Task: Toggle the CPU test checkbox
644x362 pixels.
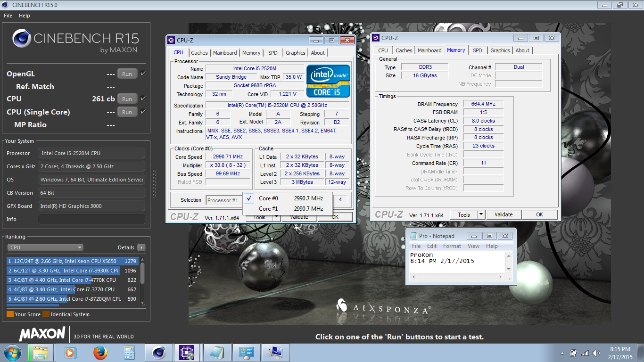Action: pyautogui.click(x=143, y=99)
